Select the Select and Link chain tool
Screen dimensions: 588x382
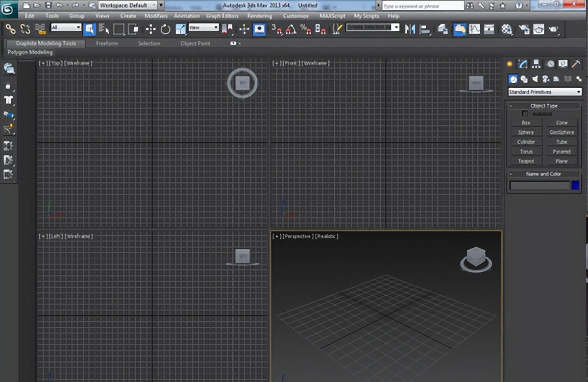(x=11, y=29)
